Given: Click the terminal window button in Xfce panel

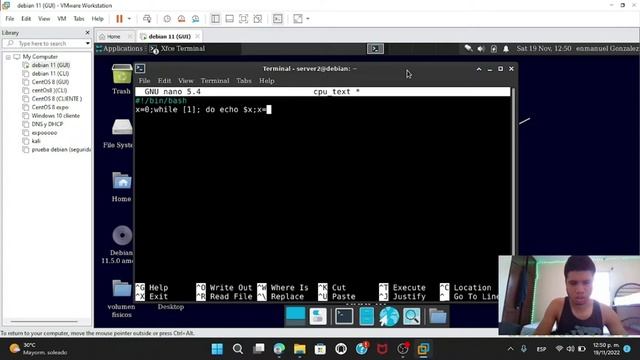Looking at the screenshot, I should pyautogui.click(x=375, y=49).
